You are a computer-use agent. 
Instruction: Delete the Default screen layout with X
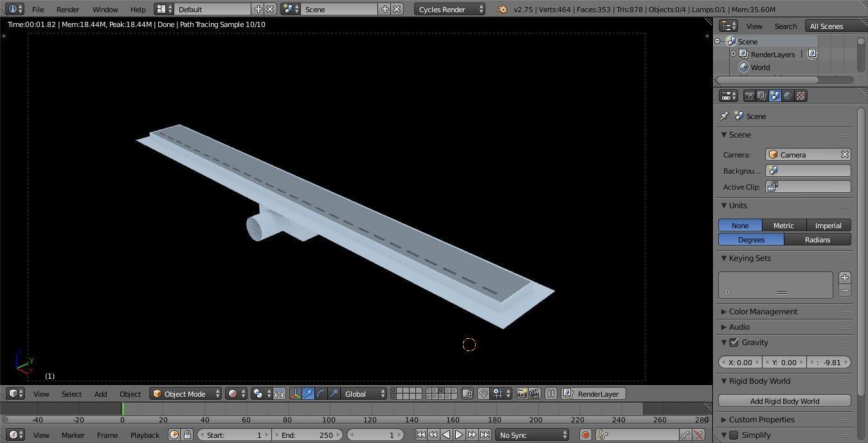(271, 9)
